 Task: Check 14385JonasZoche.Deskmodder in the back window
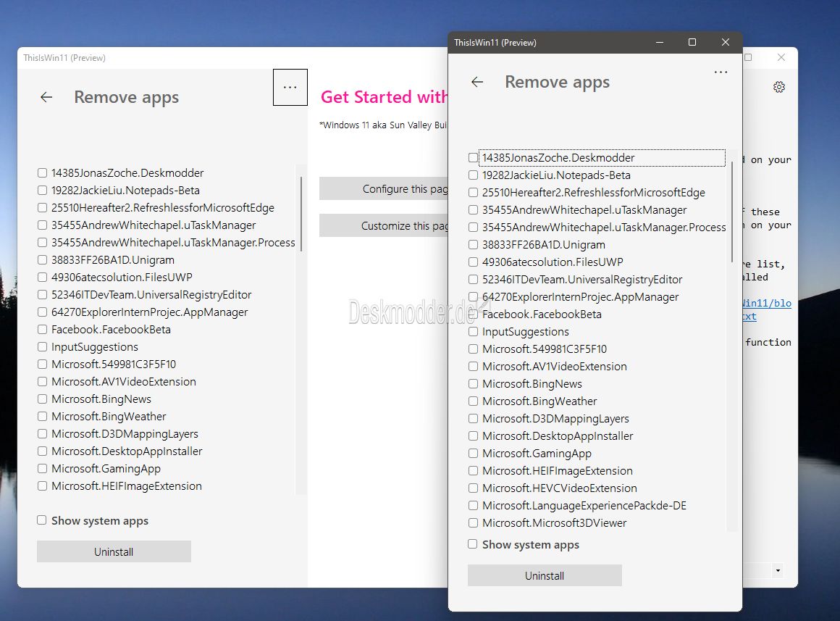tap(42, 172)
